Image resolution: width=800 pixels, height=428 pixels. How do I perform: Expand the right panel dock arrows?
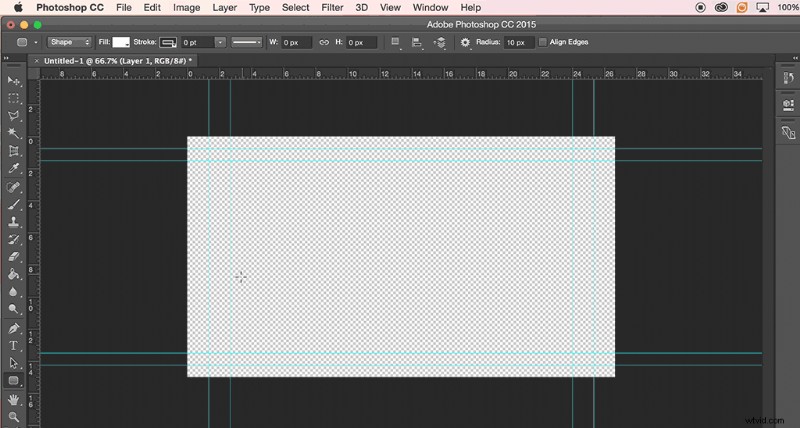pyautogui.click(x=795, y=58)
